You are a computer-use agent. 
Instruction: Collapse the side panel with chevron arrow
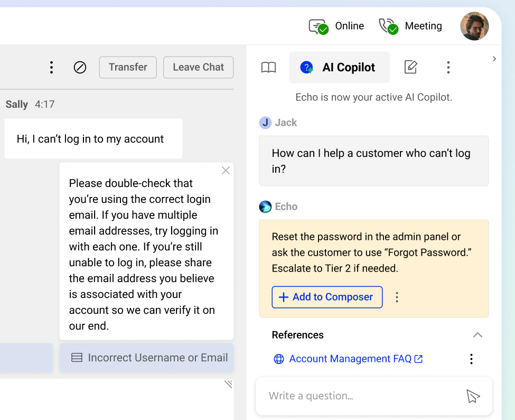[494, 59]
